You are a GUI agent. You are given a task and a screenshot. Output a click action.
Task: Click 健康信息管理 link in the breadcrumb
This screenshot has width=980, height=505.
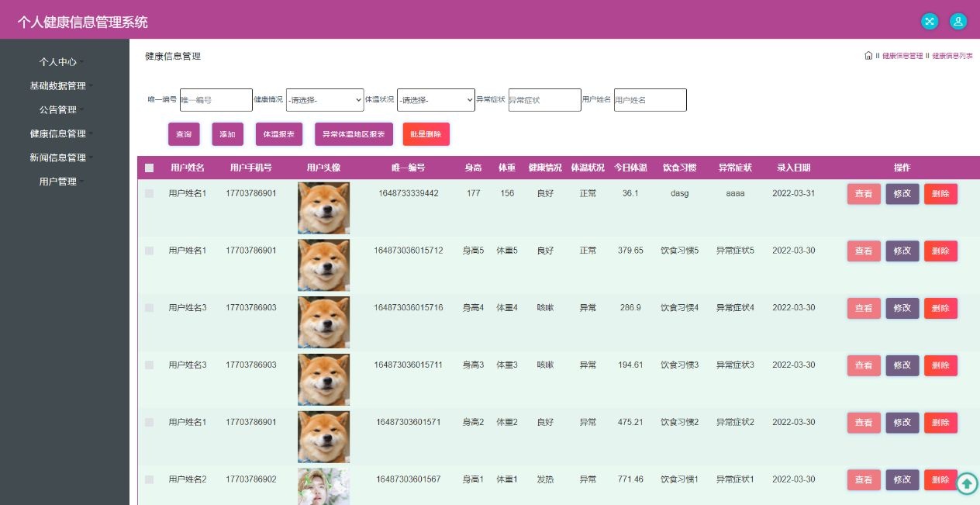point(902,56)
